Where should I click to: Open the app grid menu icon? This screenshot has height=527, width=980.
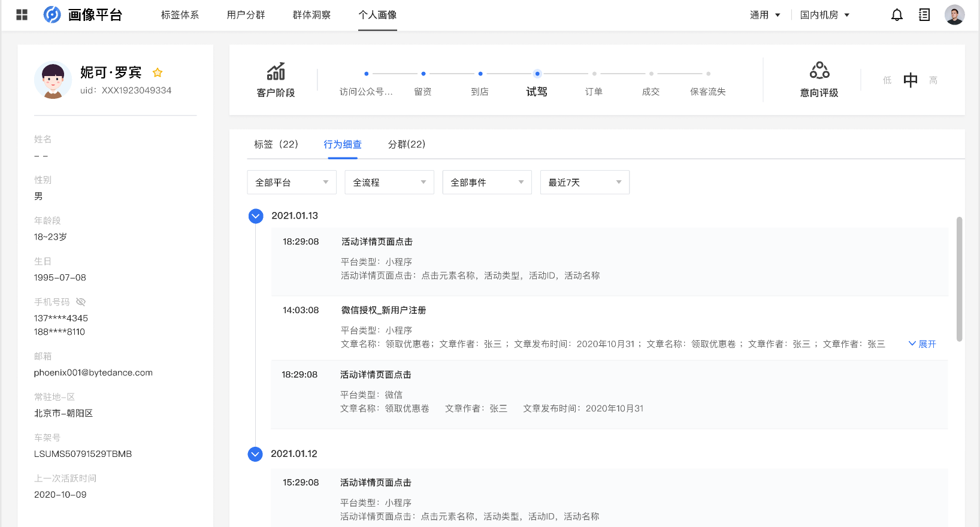(x=22, y=15)
